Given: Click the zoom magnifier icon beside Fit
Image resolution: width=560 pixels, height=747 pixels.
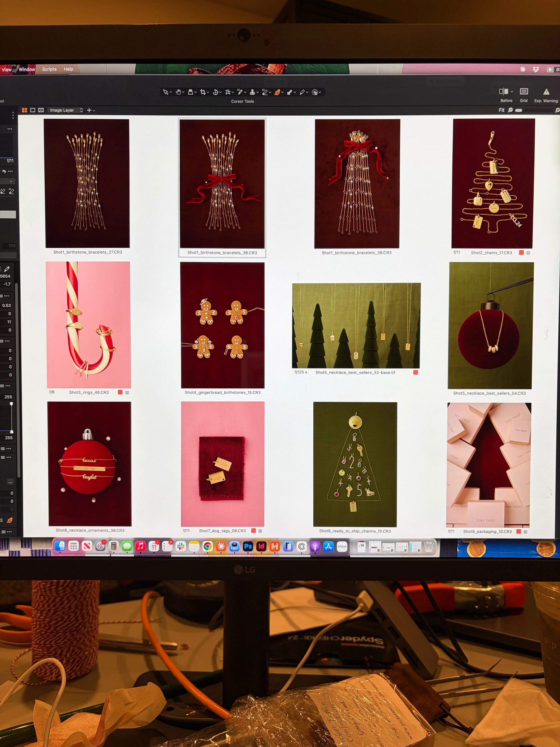Looking at the screenshot, I should pyautogui.click(x=510, y=110).
